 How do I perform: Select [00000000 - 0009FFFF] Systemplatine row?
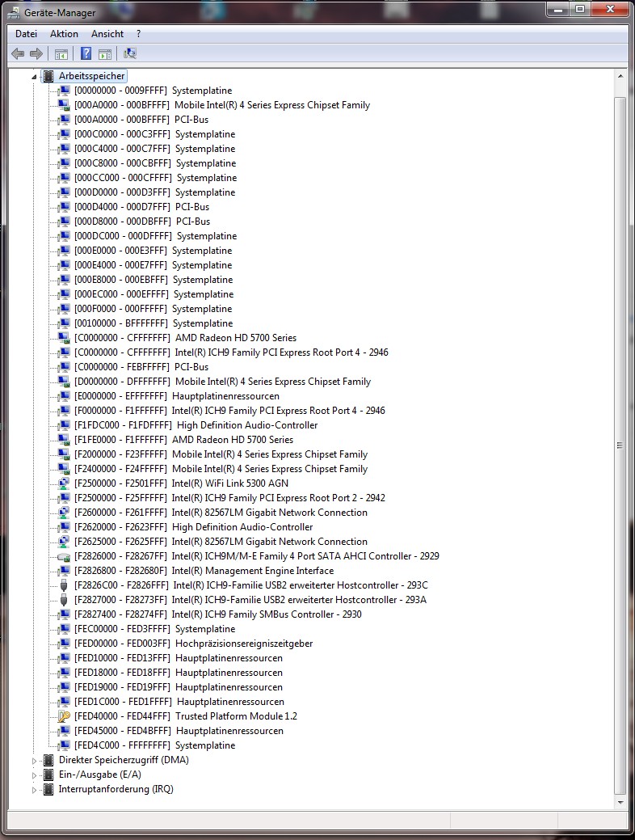point(153,91)
